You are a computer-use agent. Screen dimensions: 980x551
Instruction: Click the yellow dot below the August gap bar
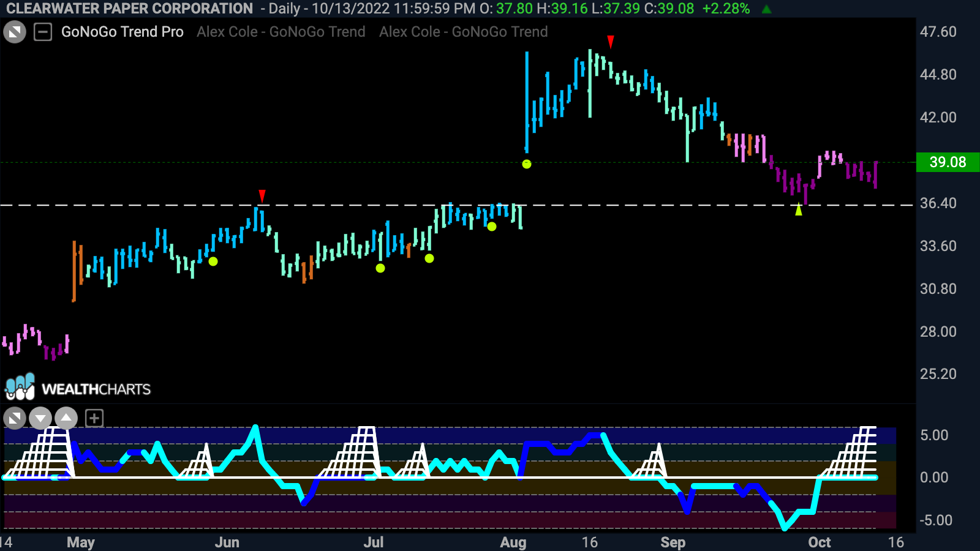tap(527, 164)
